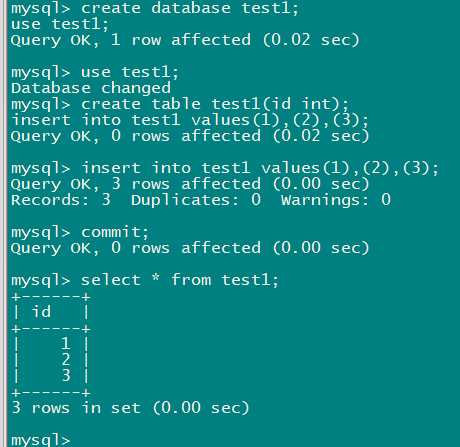Image resolution: width=460 pixels, height=447 pixels.
Task: Click the 'Duplicates: 0' text
Action: [x=196, y=200]
